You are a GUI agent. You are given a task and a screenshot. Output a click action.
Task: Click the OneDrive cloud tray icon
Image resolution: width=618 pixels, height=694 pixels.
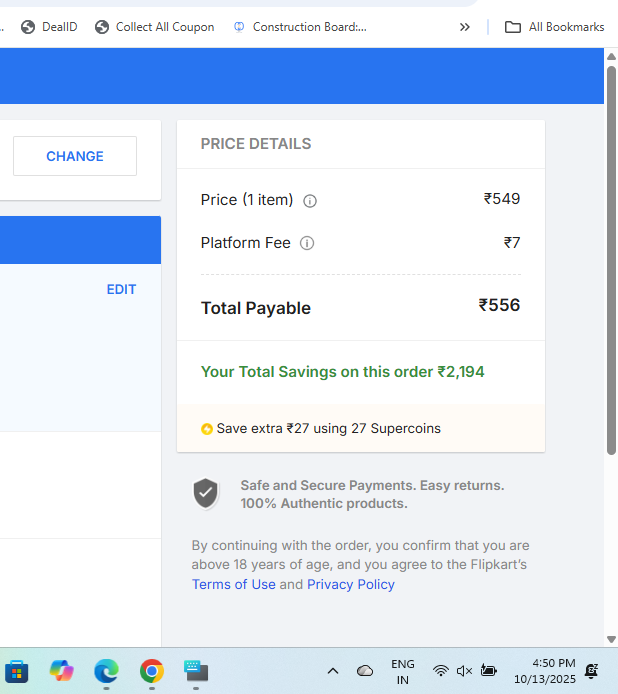coord(365,671)
